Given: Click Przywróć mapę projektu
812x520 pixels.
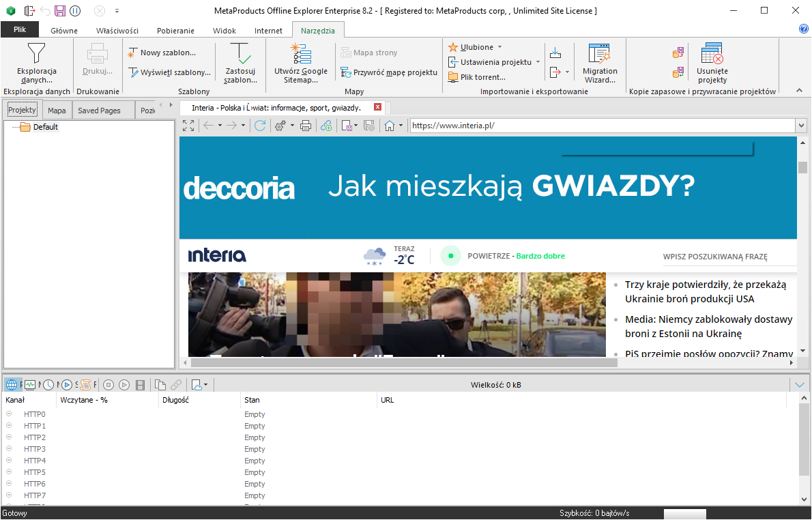Looking at the screenshot, I should click(x=388, y=72).
